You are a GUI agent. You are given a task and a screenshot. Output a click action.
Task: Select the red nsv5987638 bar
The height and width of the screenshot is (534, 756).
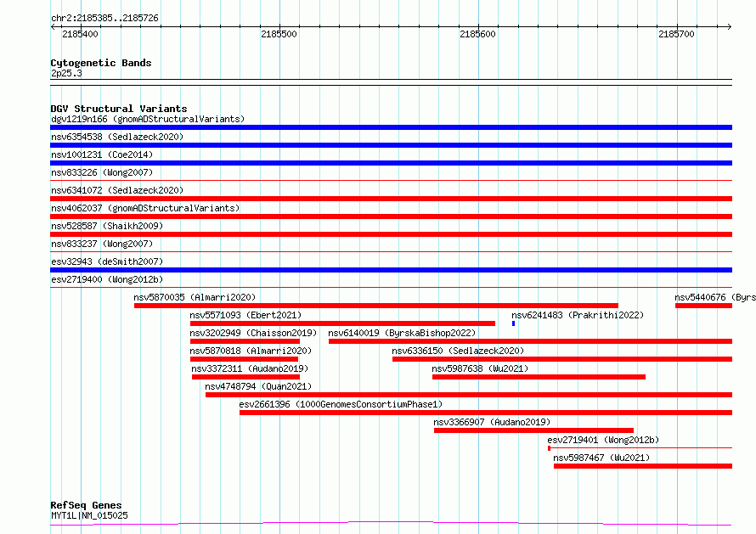(x=539, y=377)
